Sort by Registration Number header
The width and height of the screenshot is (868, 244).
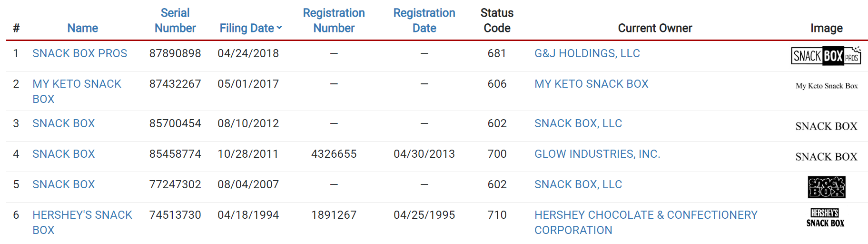(x=334, y=20)
